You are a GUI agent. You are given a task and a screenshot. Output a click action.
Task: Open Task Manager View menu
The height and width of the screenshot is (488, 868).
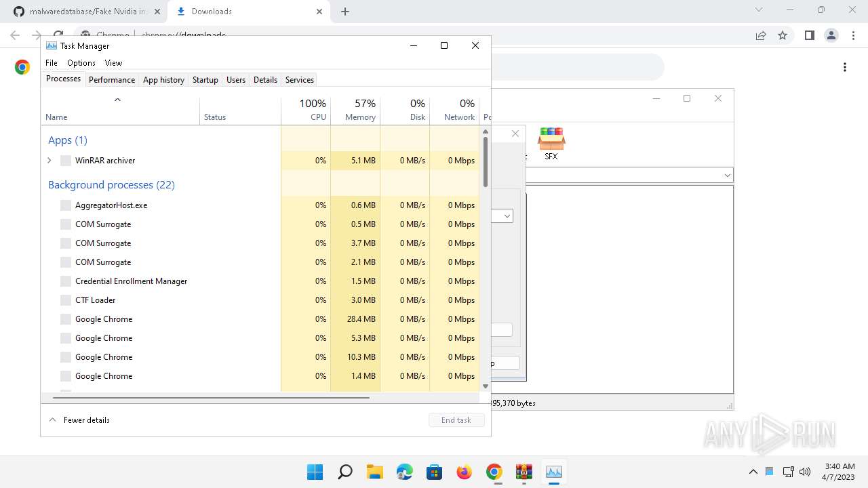click(113, 62)
